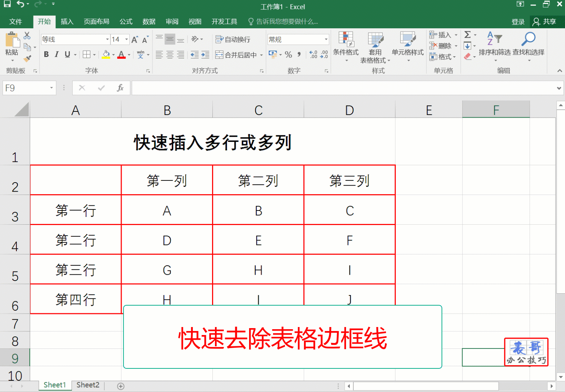Open the 常规 number format dropdown
The width and height of the screenshot is (565, 392).
point(326,40)
